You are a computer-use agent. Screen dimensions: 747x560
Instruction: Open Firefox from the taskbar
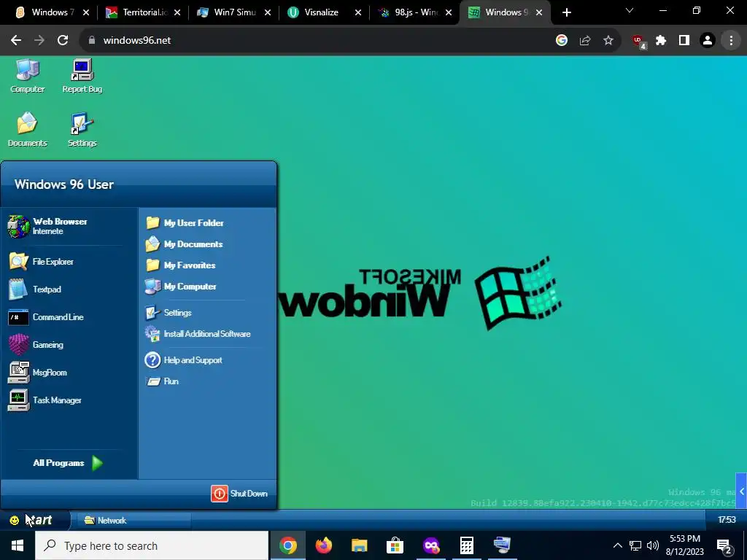[x=324, y=545]
